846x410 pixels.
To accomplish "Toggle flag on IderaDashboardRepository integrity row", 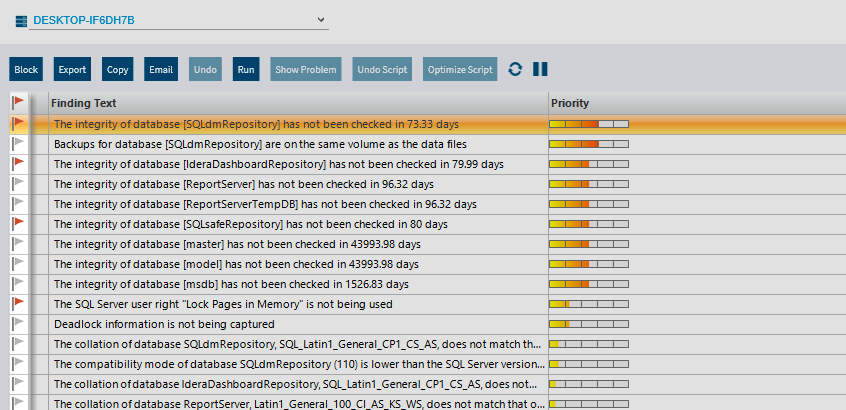I will [x=19, y=163].
